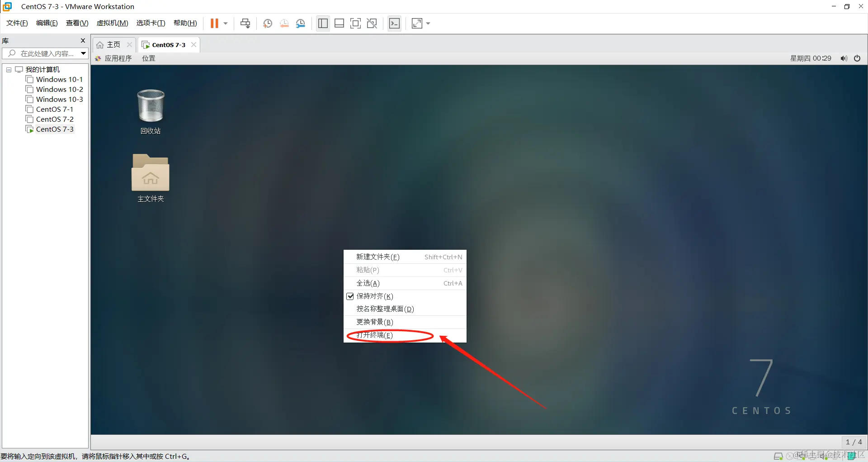This screenshot has width=868, height=462.
Task: Choose 打开终端(E) from the context menu
Action: click(405, 335)
